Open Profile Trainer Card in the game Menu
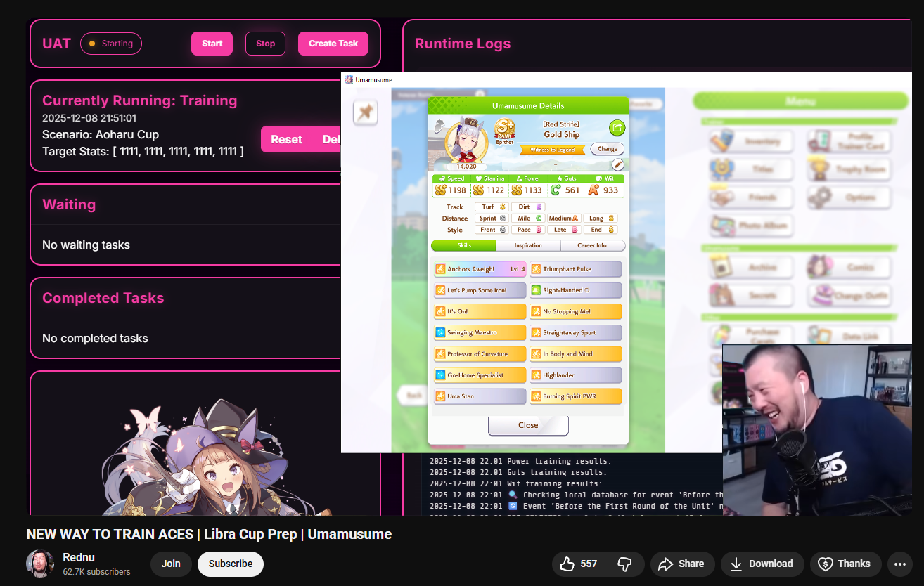Screen dimensions: 924x586 (x=849, y=141)
